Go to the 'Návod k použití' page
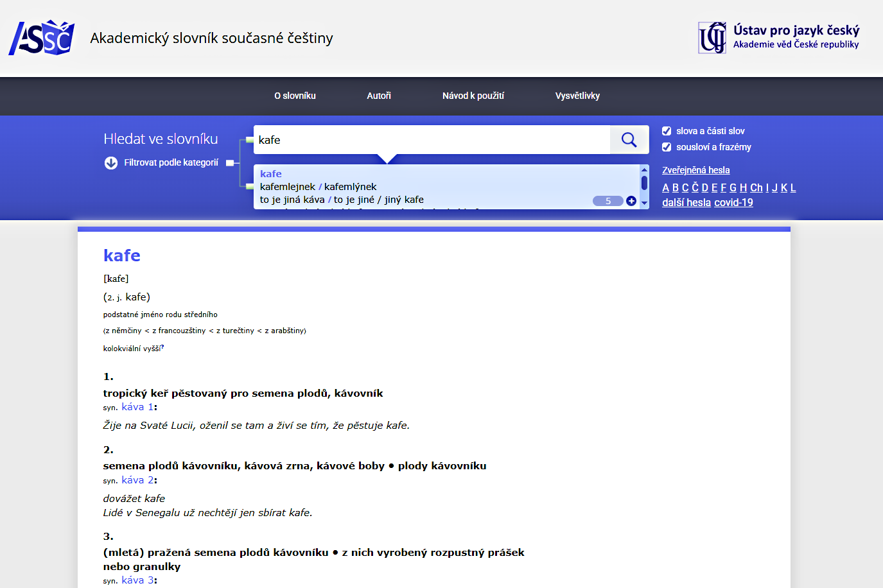 [x=473, y=96]
